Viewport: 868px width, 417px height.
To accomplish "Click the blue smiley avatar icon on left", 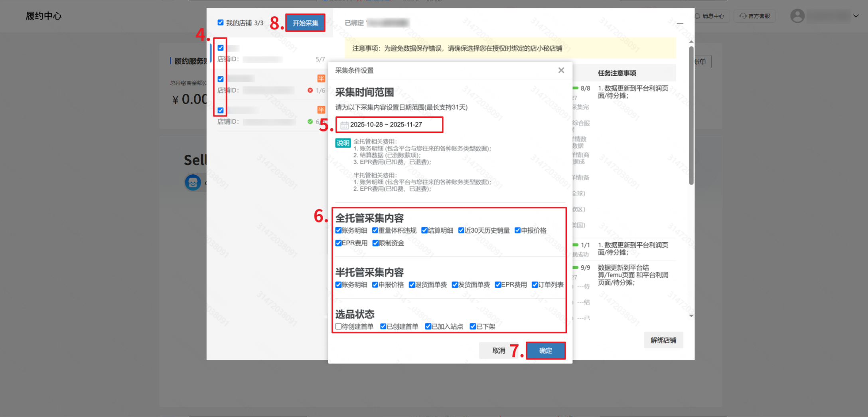I will [193, 182].
